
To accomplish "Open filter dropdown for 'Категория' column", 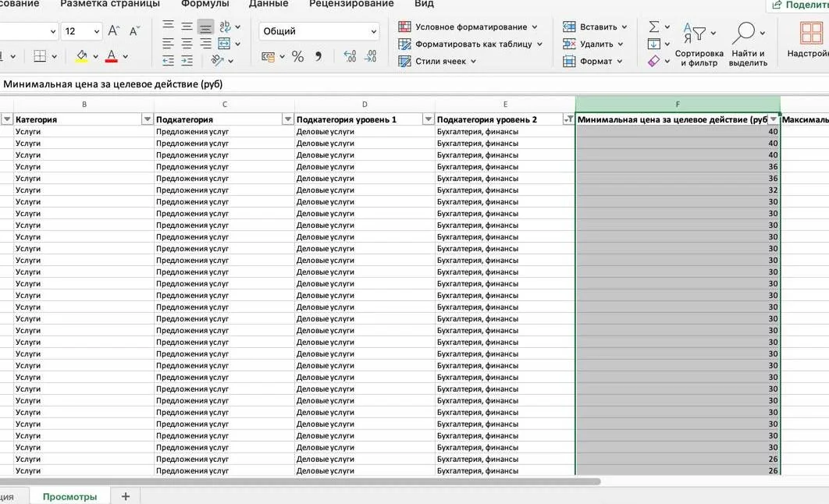I will pyautogui.click(x=147, y=119).
